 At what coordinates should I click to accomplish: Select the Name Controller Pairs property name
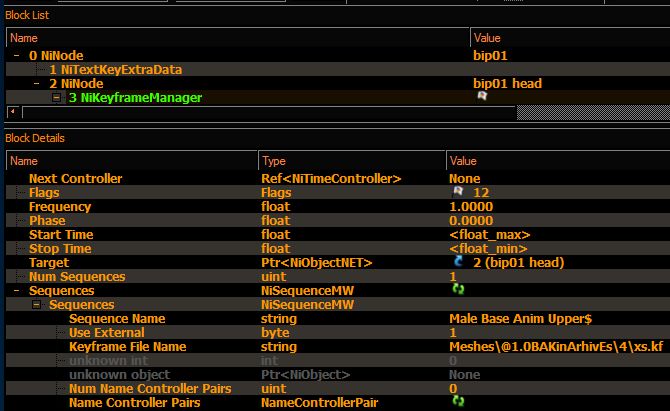coord(135,403)
